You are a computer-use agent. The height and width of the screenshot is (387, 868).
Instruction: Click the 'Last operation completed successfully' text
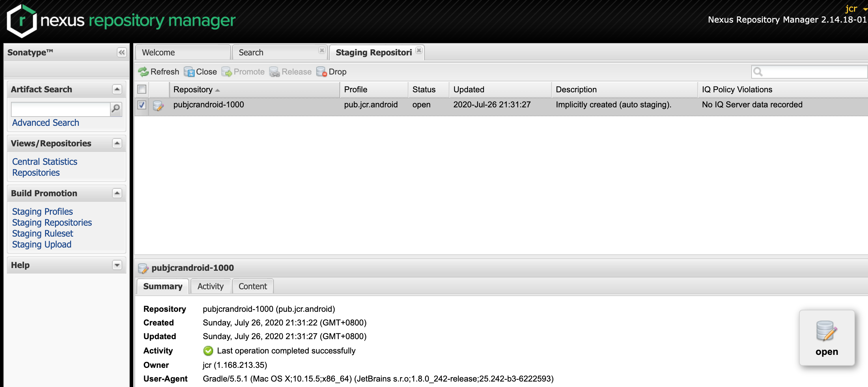pyautogui.click(x=286, y=351)
